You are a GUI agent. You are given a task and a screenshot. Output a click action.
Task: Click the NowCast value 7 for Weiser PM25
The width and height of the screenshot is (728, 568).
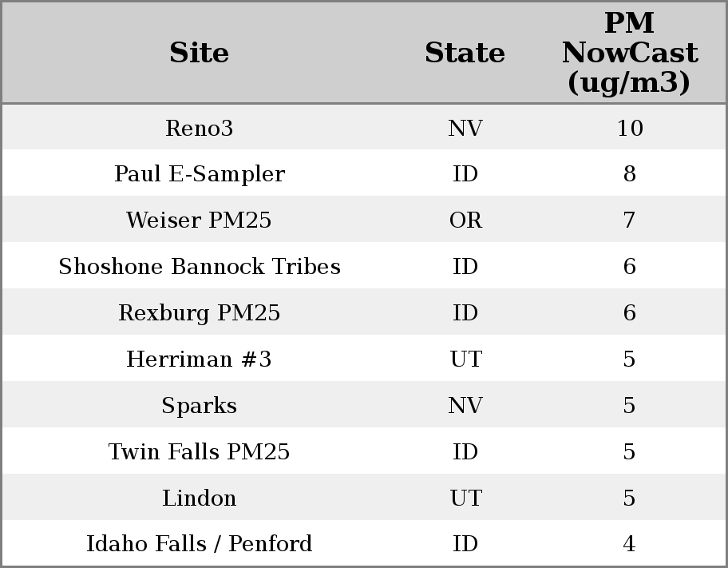[629, 220]
